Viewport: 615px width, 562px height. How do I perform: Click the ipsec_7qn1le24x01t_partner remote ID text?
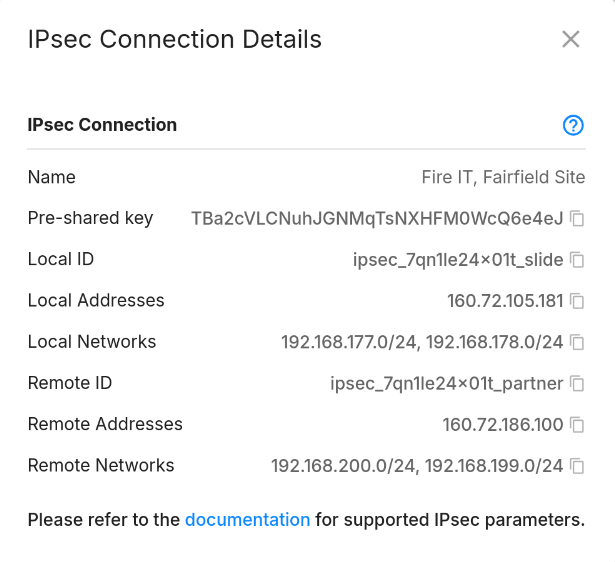coord(447,384)
